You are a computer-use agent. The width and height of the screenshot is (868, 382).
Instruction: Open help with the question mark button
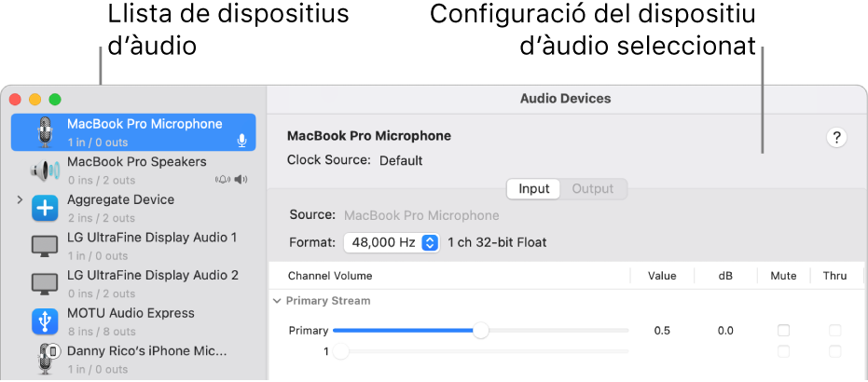tap(836, 138)
